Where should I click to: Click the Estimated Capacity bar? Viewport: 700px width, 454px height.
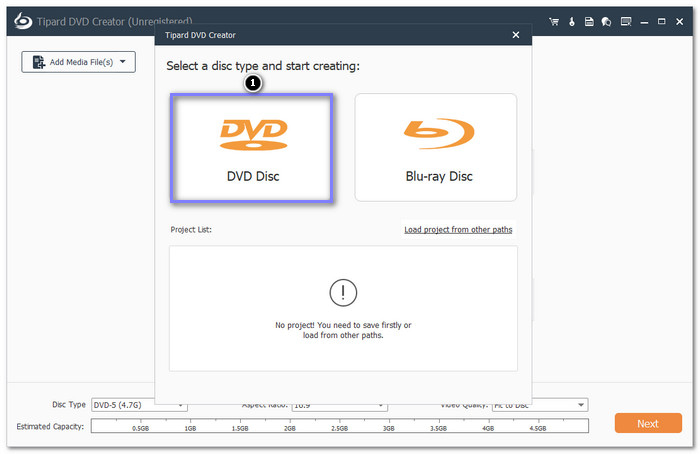(340, 426)
